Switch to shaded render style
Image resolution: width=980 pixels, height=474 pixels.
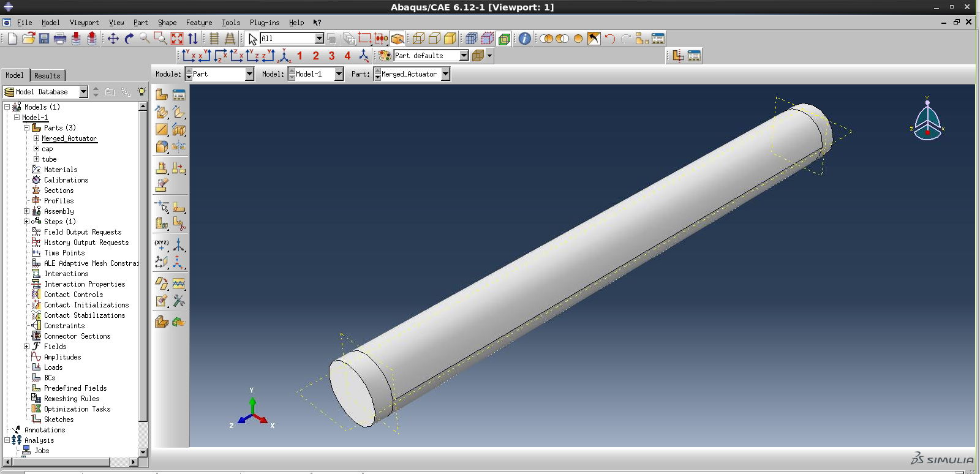click(450, 39)
